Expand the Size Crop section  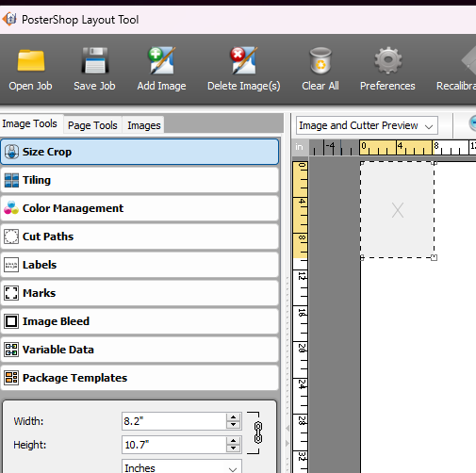(140, 152)
